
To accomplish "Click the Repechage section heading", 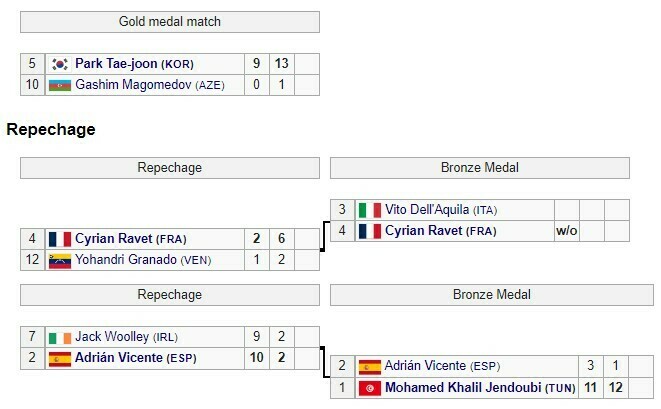I will coord(51,129).
